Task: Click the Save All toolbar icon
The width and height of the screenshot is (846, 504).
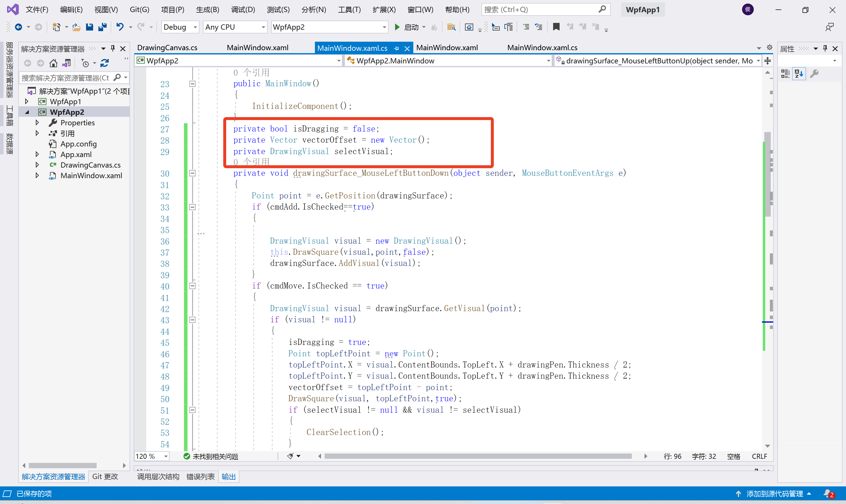Action: 102,27
